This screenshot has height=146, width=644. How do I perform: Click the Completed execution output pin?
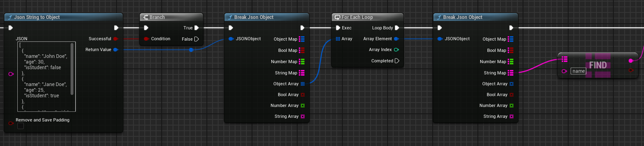(397, 61)
